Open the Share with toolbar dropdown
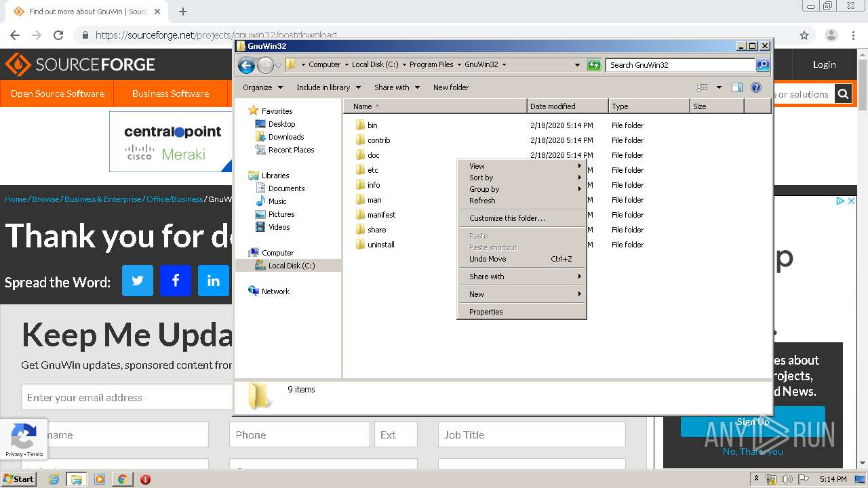The image size is (868, 488). 397,87
